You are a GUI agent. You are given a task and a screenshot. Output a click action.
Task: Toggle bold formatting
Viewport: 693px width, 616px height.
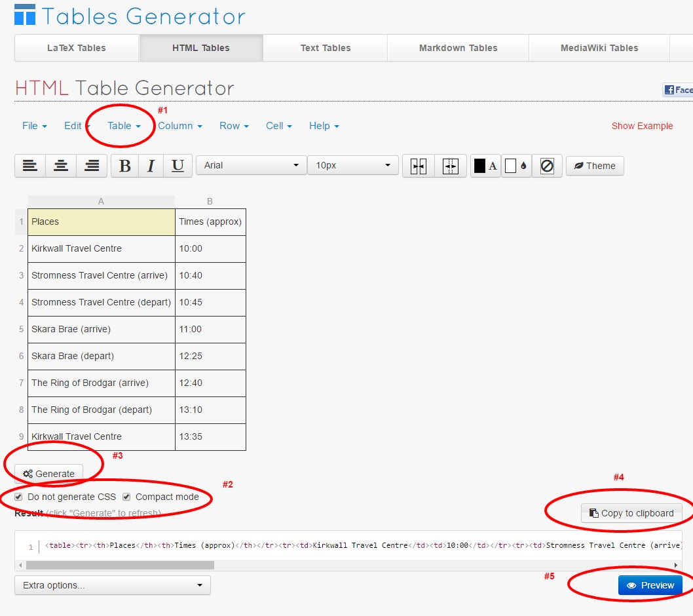pos(125,166)
